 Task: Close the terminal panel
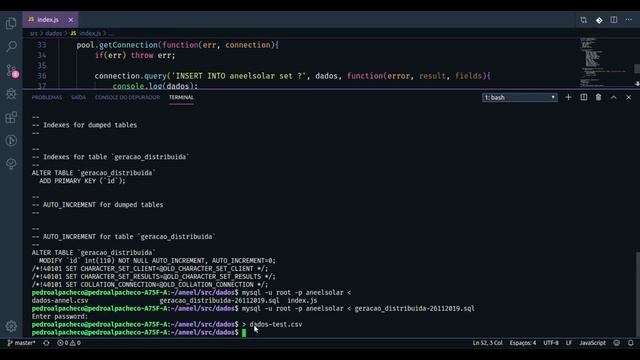click(629, 98)
